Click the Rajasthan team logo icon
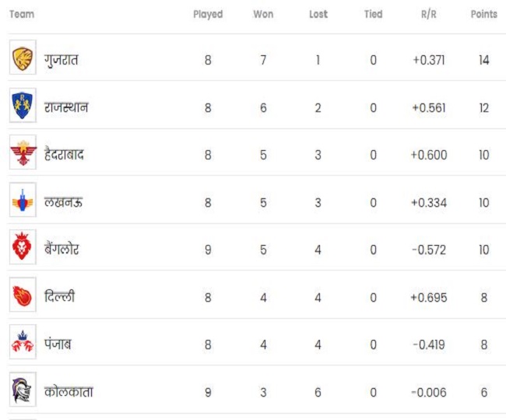 click(23, 107)
